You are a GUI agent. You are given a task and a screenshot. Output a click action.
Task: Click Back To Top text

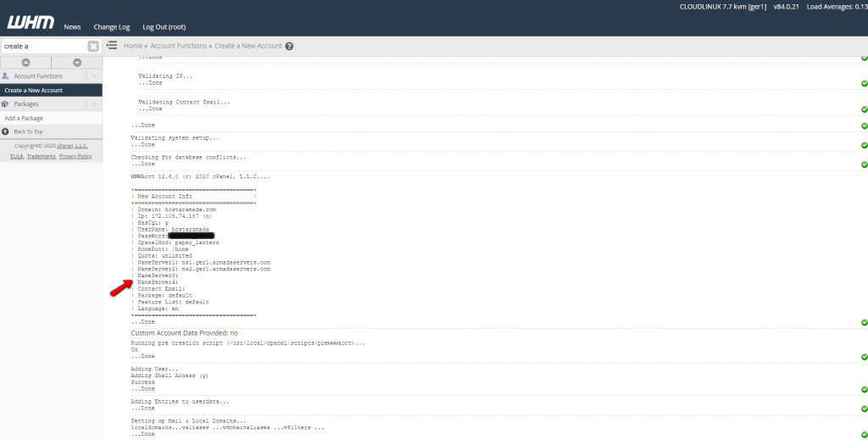click(x=28, y=131)
